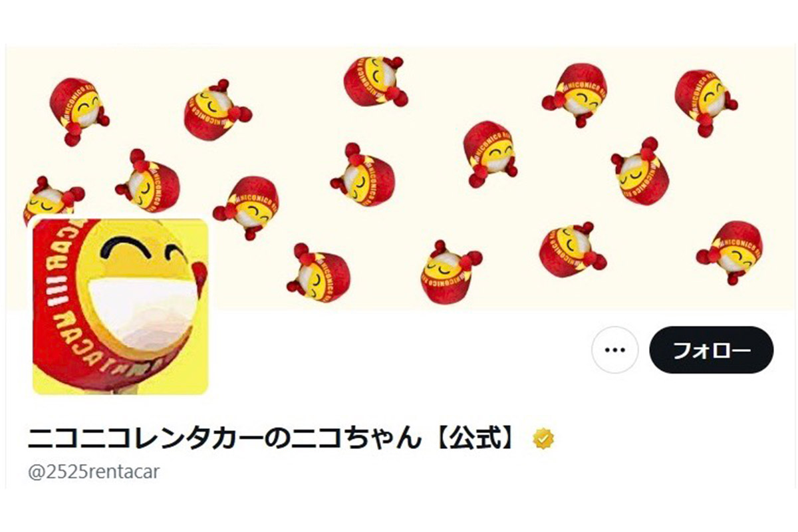Follow the account with フォロー button

coord(712,350)
